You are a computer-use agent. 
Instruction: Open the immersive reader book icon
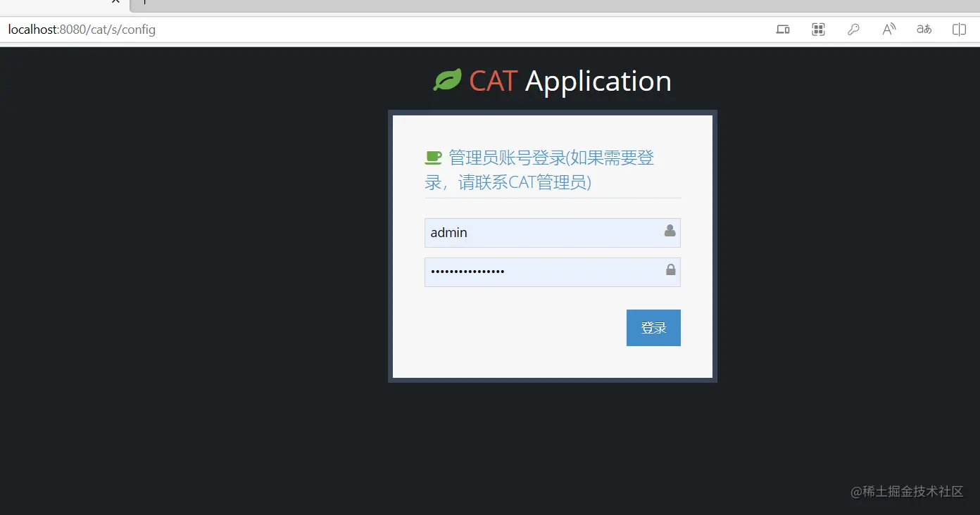pos(959,30)
